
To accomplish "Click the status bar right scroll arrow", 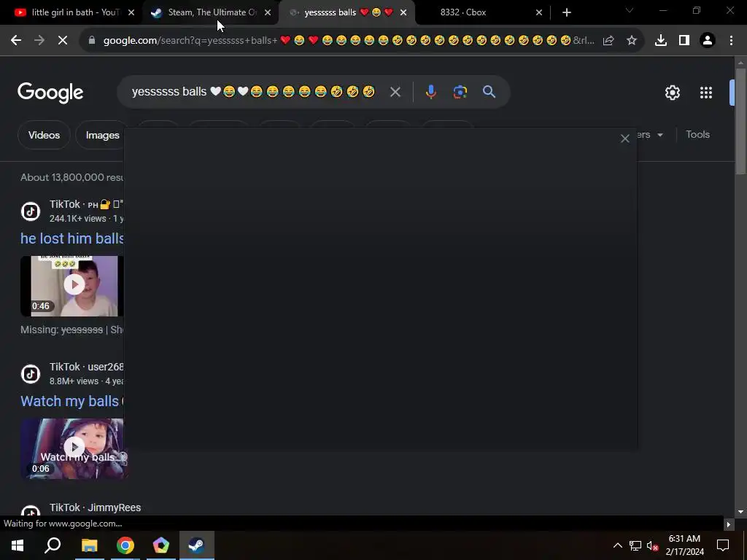I will pyautogui.click(x=729, y=524).
